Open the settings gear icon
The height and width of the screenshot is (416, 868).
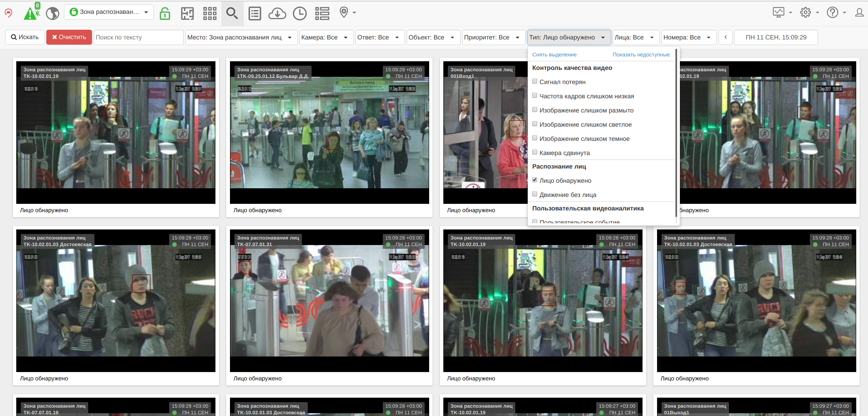pyautogui.click(x=805, y=12)
